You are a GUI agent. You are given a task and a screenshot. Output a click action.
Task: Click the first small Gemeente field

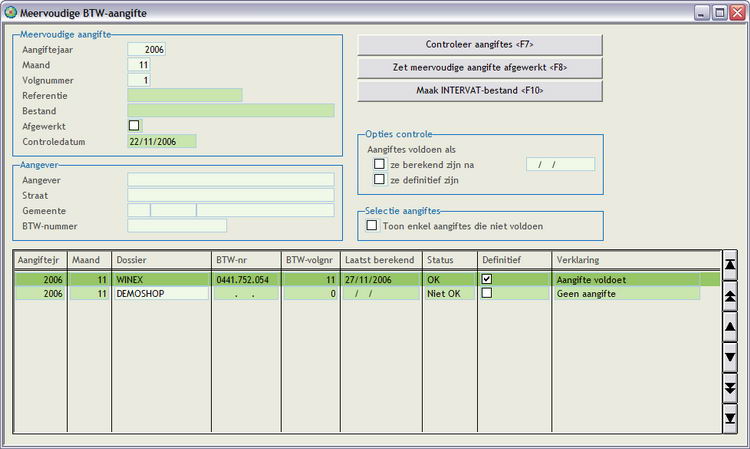click(x=139, y=210)
